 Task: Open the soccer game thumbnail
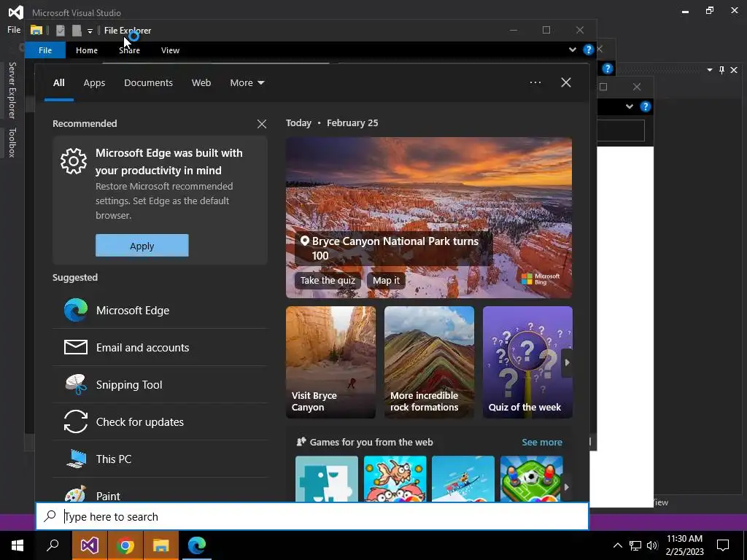click(531, 479)
